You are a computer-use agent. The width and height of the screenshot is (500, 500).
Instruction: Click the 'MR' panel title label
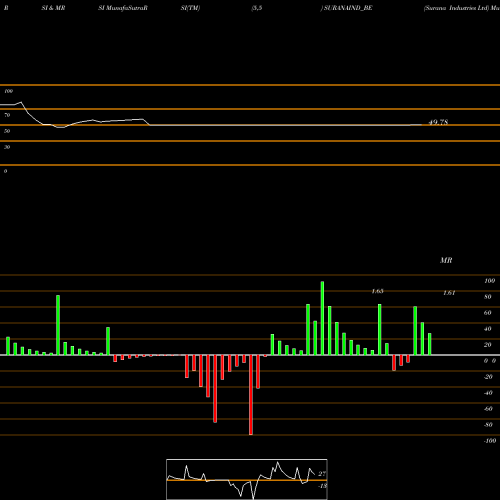[x=446, y=260]
